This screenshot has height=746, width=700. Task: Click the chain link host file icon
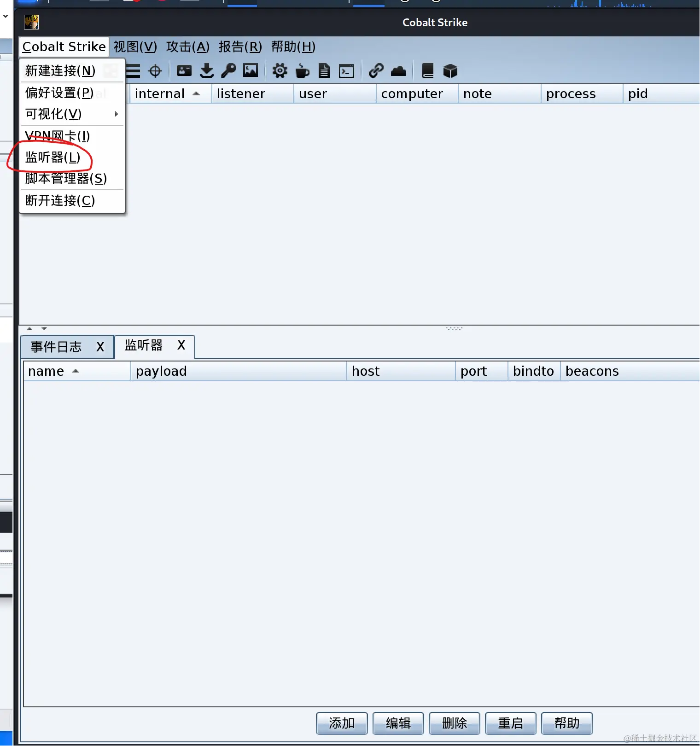[376, 70]
